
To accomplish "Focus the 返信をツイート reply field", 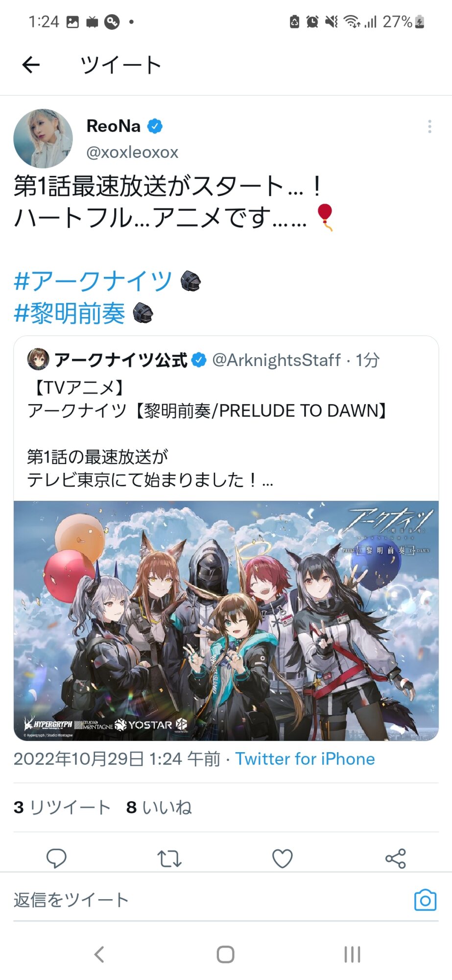I will tap(211, 900).
